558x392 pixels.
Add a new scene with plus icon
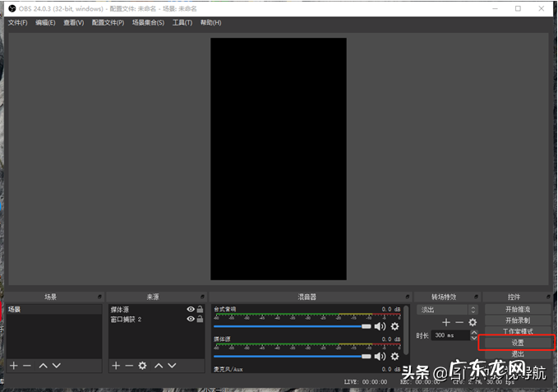14,365
